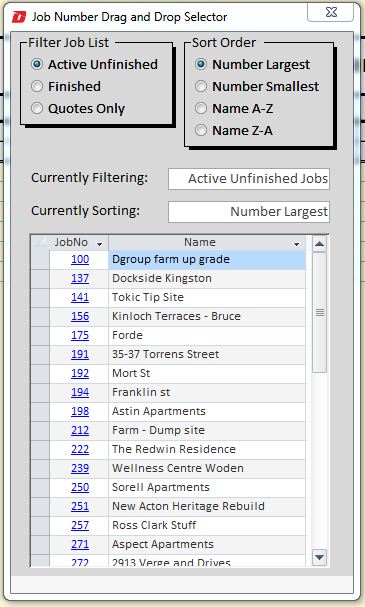Select 'New Acton Heritage Rebuild' name cell
365x607 pixels.
click(207, 506)
